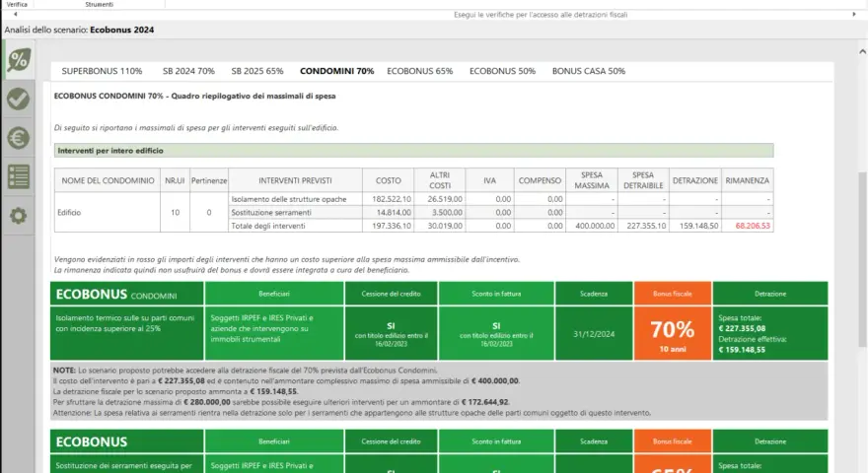The height and width of the screenshot is (473, 868).
Task: Switch to SB 2024 70% tab
Action: [188, 71]
